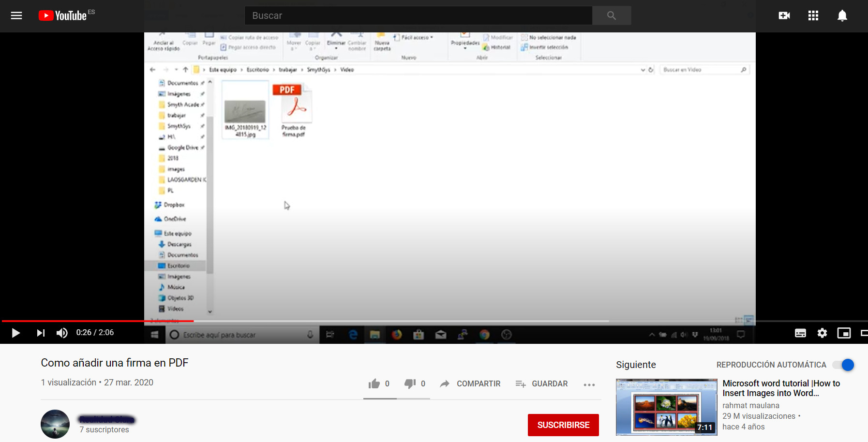Open the create video camera icon
Image resolution: width=868 pixels, height=442 pixels.
point(784,15)
